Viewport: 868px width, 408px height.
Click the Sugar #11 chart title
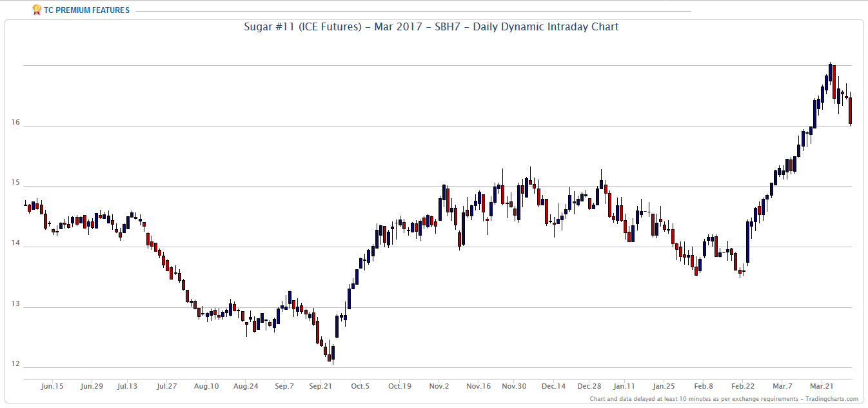(431, 27)
